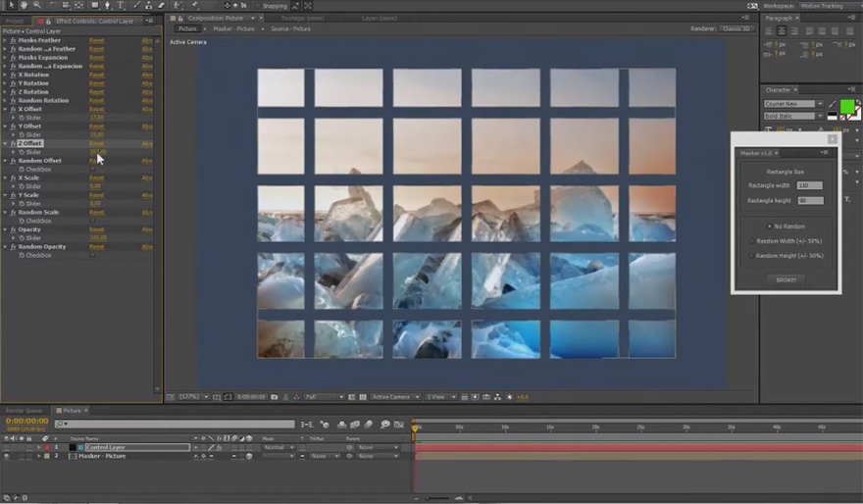
Task: Open the Full resolution dropdown
Action: pyautogui.click(x=325, y=397)
